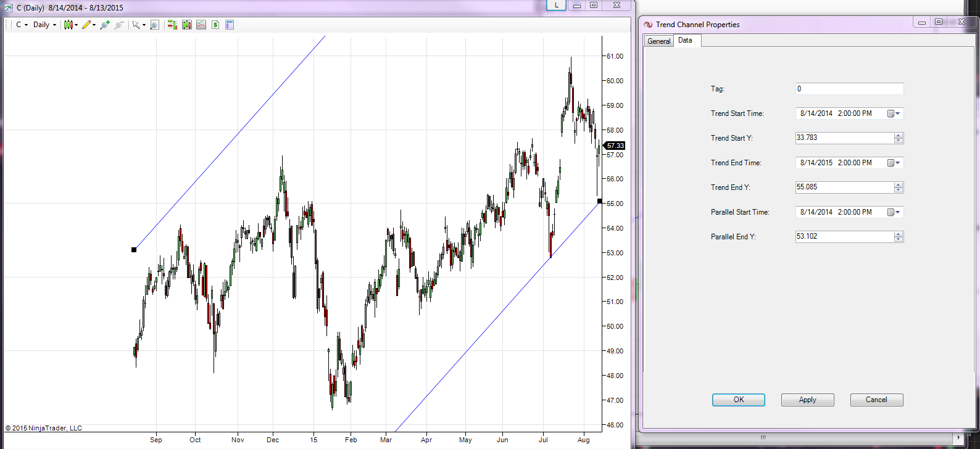Click the OK button

[739, 400]
